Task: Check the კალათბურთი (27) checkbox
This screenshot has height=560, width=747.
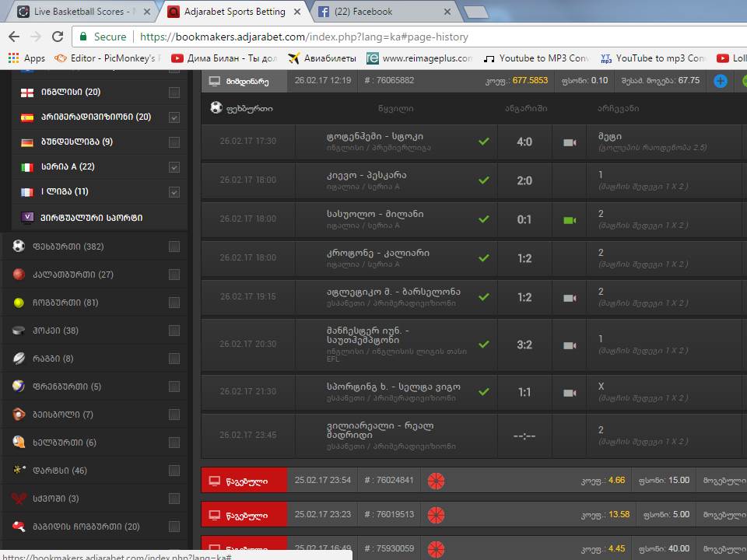Action: pos(174,275)
